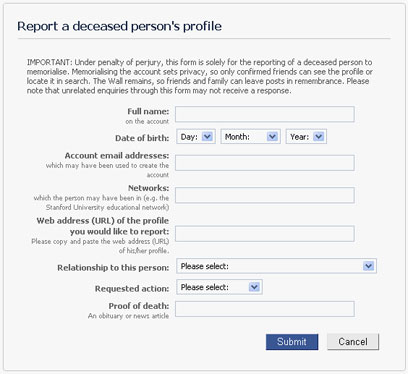Click the Networks text box
Screen dimensions: 408x374
tap(265, 195)
